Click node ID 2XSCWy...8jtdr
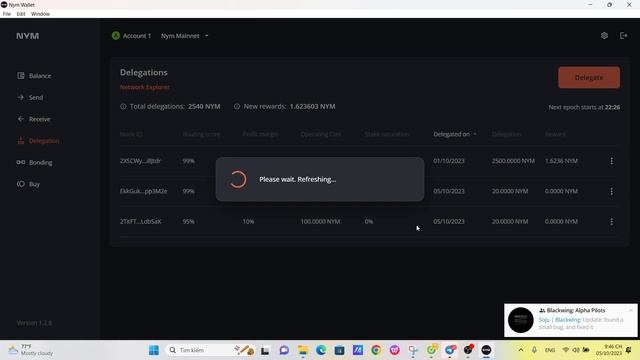The image size is (640, 360). point(140,161)
